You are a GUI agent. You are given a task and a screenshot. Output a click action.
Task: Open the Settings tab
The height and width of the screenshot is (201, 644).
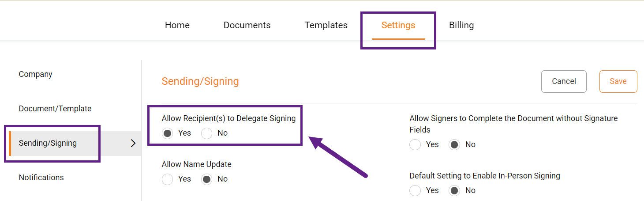(x=398, y=25)
